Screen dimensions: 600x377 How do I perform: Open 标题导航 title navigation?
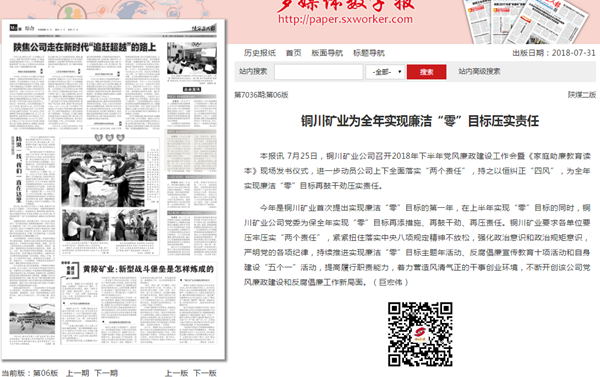(368, 53)
